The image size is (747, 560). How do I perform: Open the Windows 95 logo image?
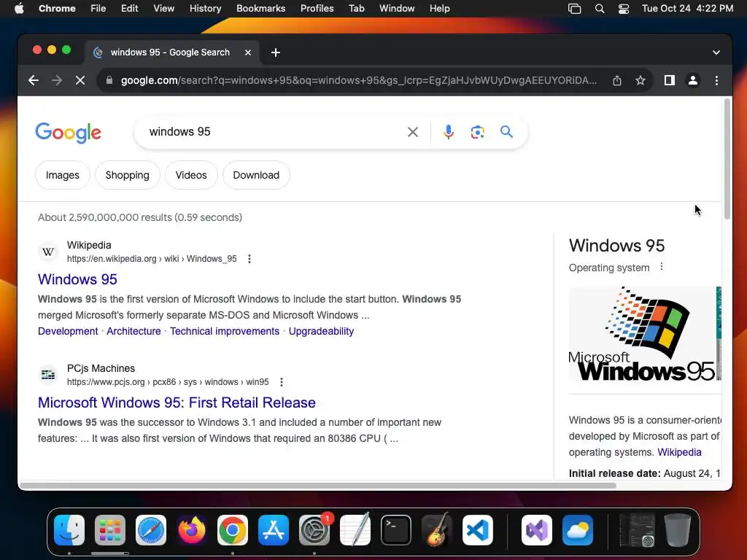642,333
